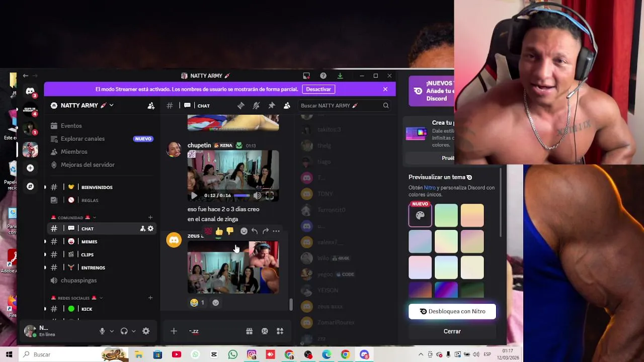Invite people to NATTY ARMY server

click(x=151, y=106)
